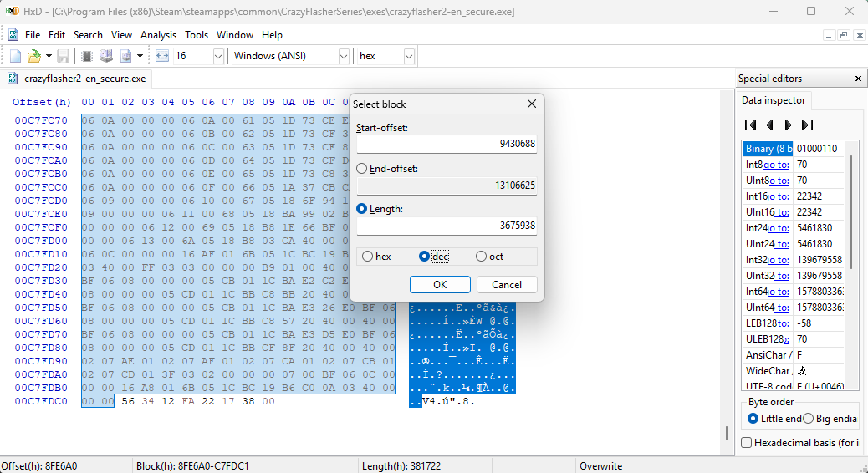Open the Analysis menu
Image resolution: width=868 pixels, height=473 pixels.
pyautogui.click(x=158, y=35)
